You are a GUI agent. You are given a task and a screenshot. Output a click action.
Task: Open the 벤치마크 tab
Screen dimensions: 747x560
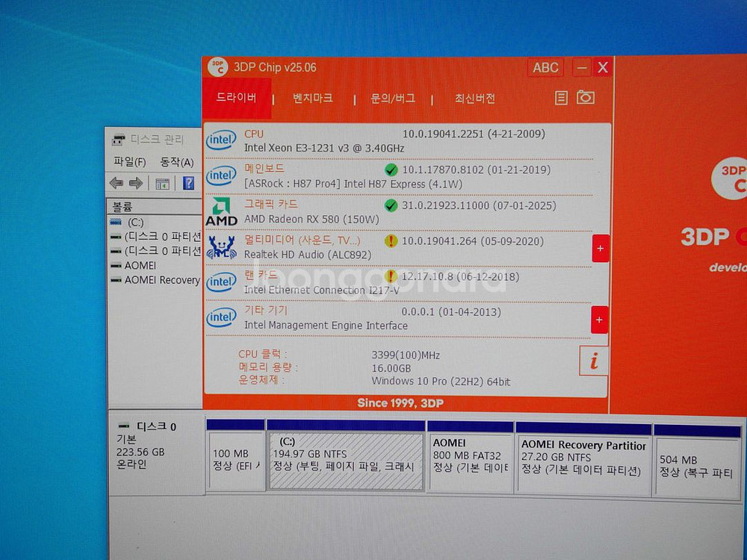(312, 98)
